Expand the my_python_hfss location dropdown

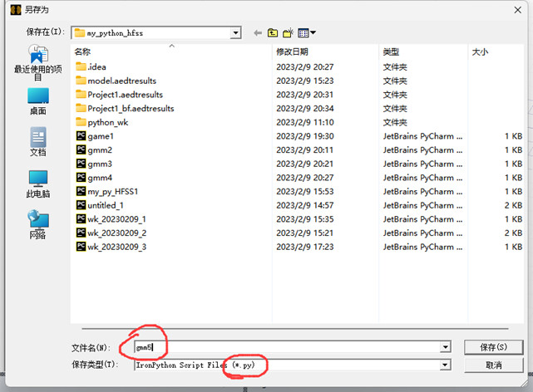click(235, 33)
